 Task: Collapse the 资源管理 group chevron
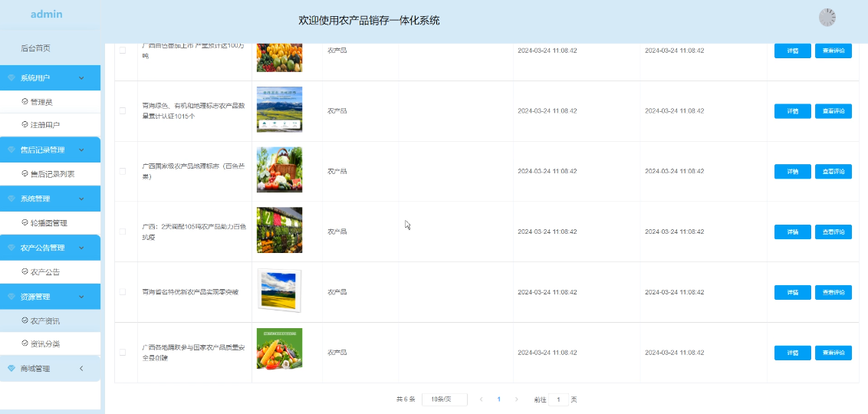pyautogui.click(x=81, y=297)
